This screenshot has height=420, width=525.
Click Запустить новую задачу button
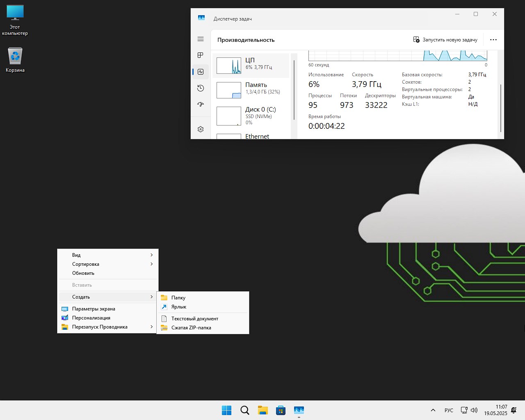click(x=445, y=40)
